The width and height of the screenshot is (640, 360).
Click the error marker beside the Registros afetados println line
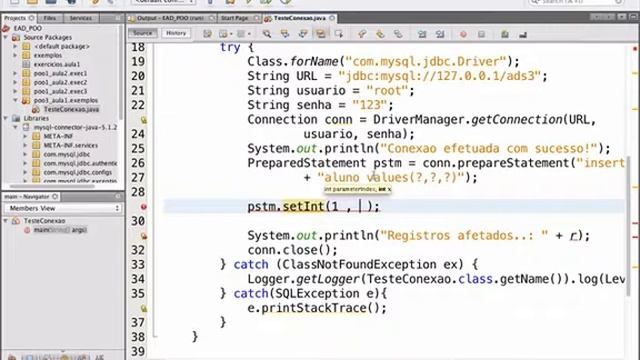click(x=144, y=236)
